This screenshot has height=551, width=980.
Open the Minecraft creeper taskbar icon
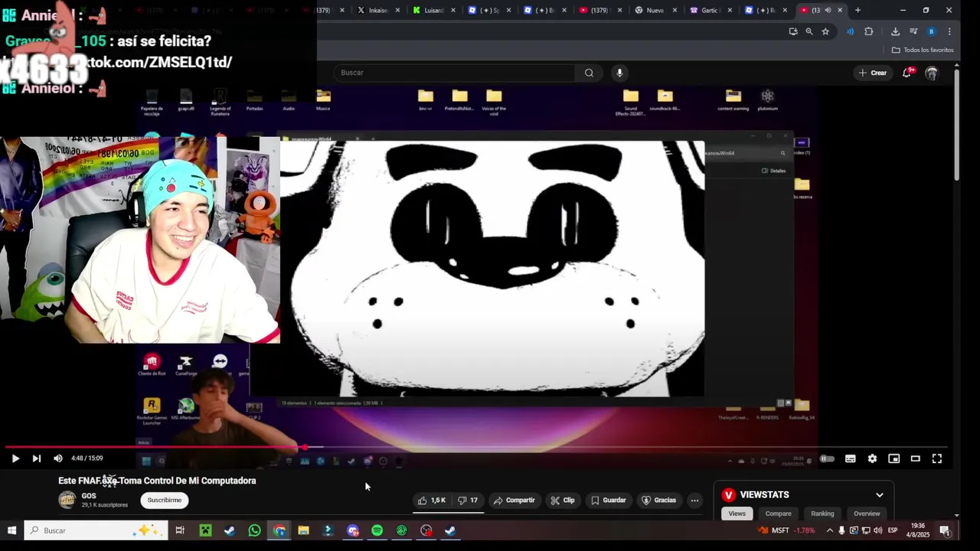[x=205, y=530]
